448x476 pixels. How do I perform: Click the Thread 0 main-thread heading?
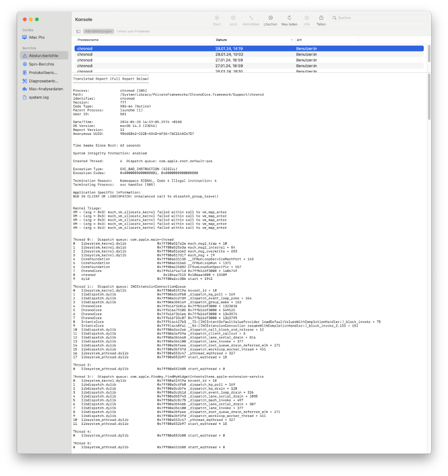[123, 239]
